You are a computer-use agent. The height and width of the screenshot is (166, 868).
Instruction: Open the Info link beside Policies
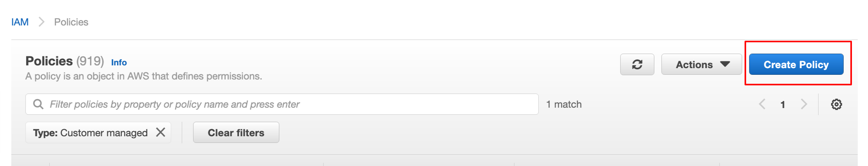tap(119, 63)
